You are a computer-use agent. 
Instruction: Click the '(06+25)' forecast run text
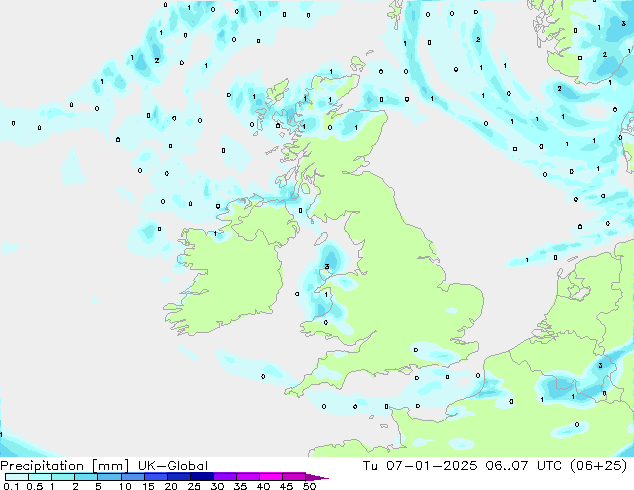click(598, 466)
